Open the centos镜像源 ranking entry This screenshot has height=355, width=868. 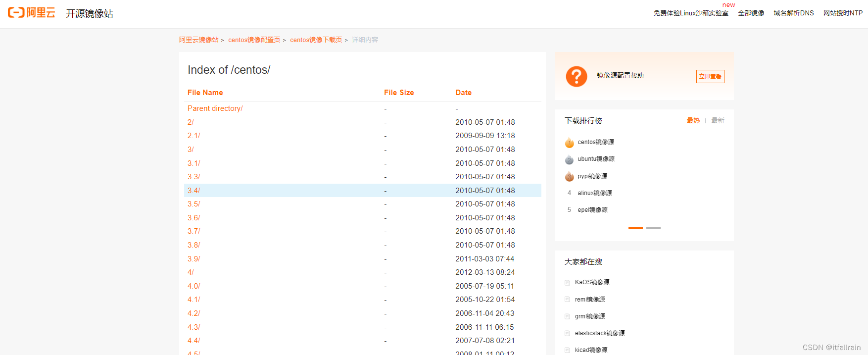click(x=596, y=142)
